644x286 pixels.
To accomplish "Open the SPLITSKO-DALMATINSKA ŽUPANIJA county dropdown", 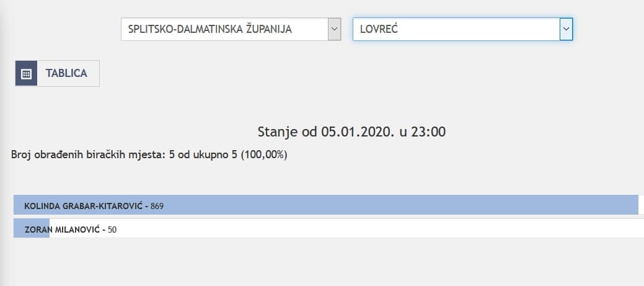I will click(224, 29).
